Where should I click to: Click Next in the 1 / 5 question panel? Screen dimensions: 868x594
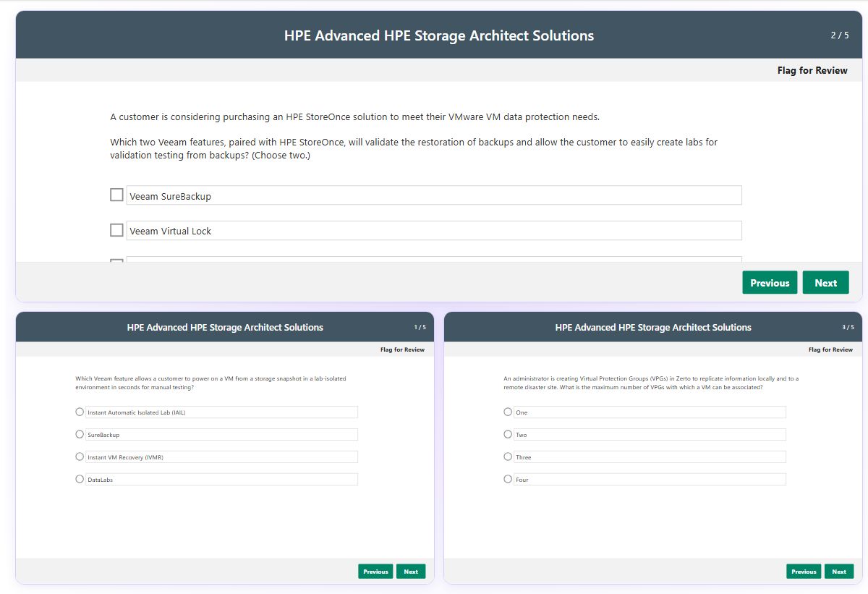pyautogui.click(x=411, y=572)
